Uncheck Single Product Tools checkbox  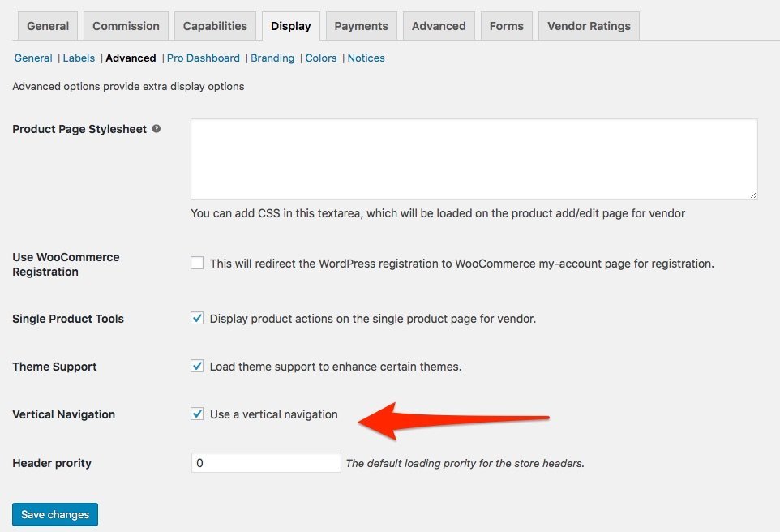[x=197, y=318]
